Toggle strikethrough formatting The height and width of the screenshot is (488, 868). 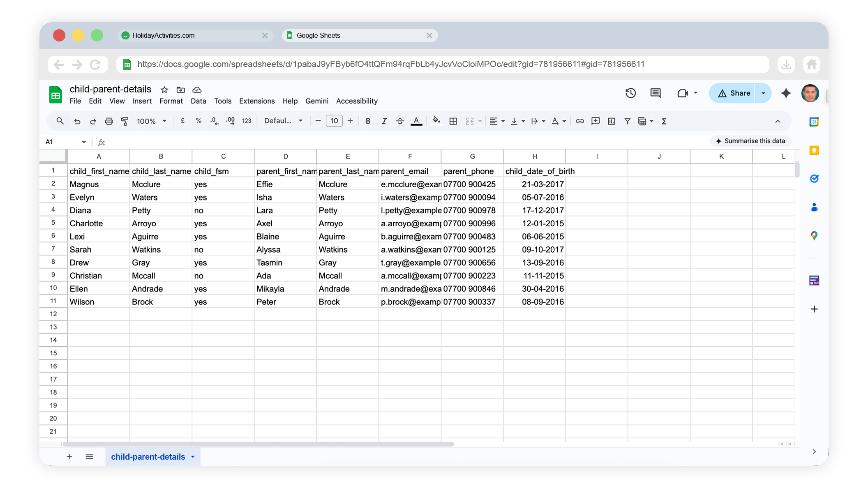(x=399, y=121)
